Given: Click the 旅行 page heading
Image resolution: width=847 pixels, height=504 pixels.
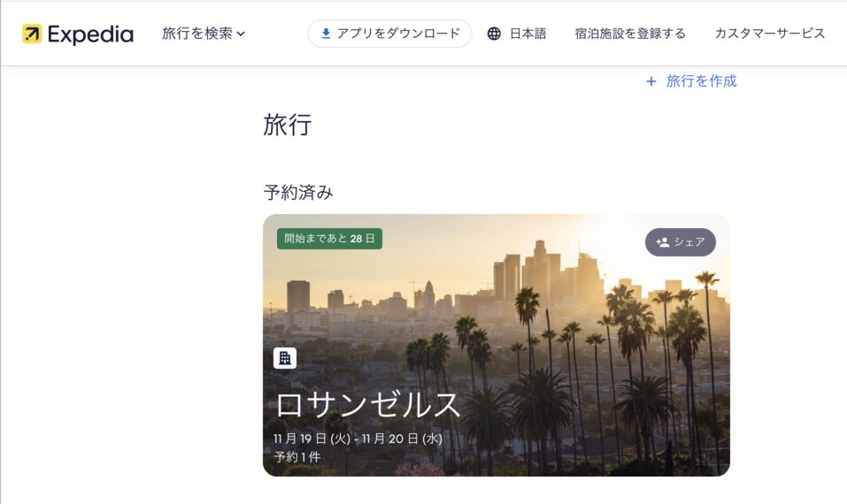Looking at the screenshot, I should point(288,125).
